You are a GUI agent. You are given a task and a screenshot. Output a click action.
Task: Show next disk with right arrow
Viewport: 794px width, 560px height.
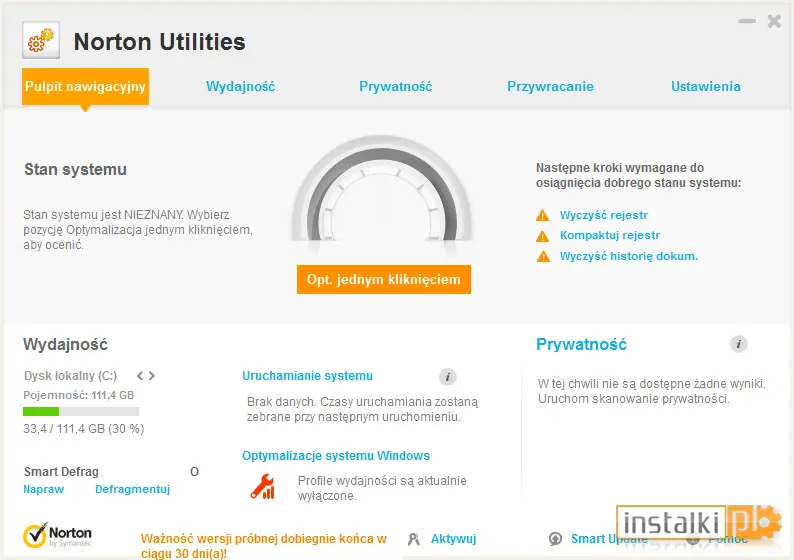(151, 376)
